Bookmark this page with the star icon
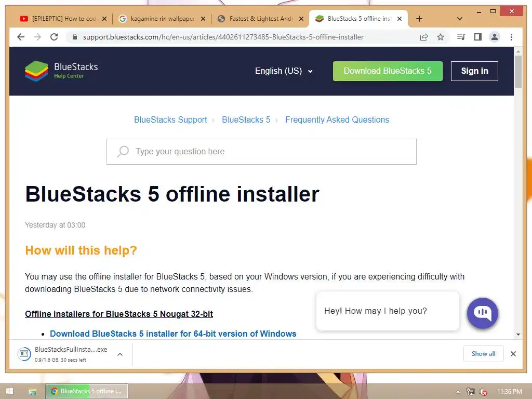This screenshot has width=532, height=399. (441, 37)
